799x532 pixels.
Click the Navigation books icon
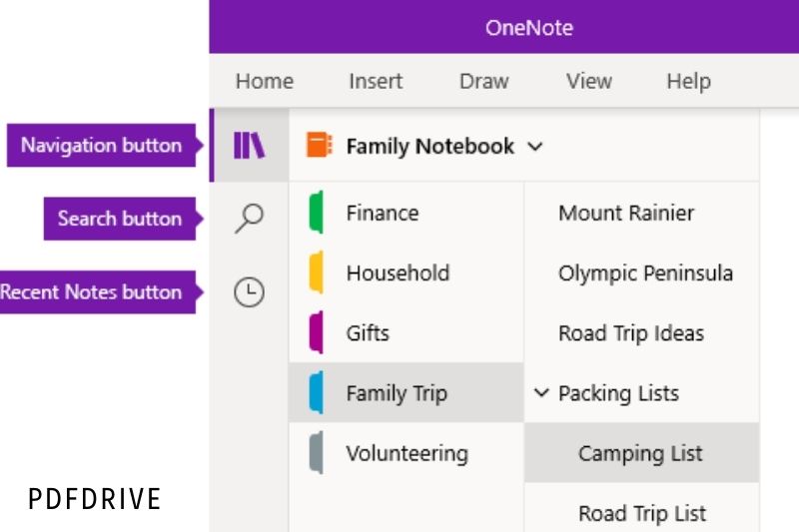click(x=249, y=146)
